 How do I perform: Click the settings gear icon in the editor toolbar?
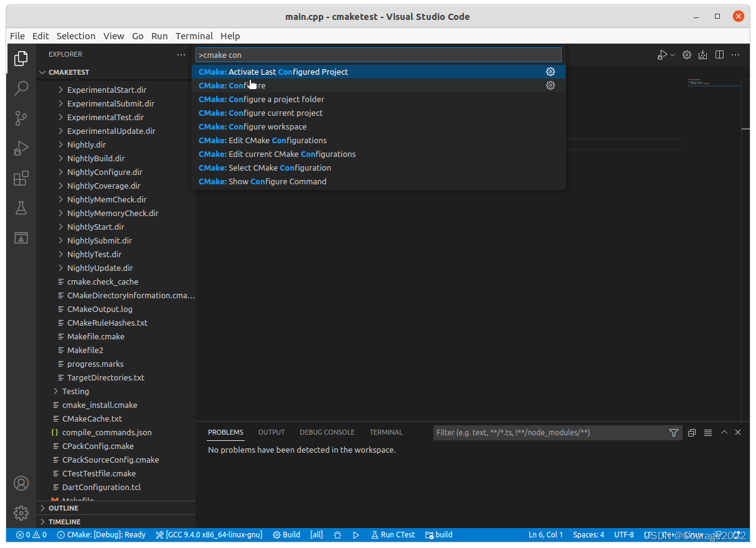click(687, 55)
